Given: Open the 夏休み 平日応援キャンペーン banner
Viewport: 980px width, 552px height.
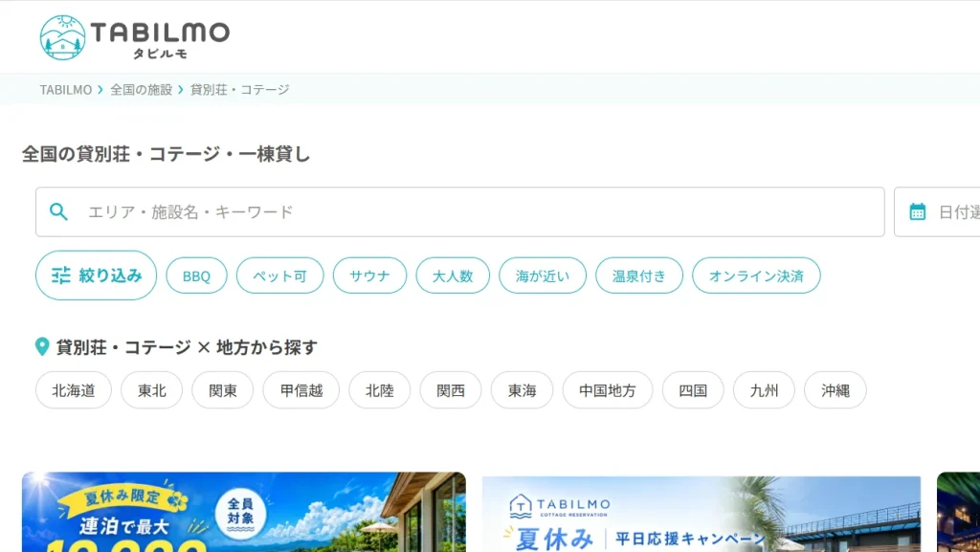Looking at the screenshot, I should (702, 514).
